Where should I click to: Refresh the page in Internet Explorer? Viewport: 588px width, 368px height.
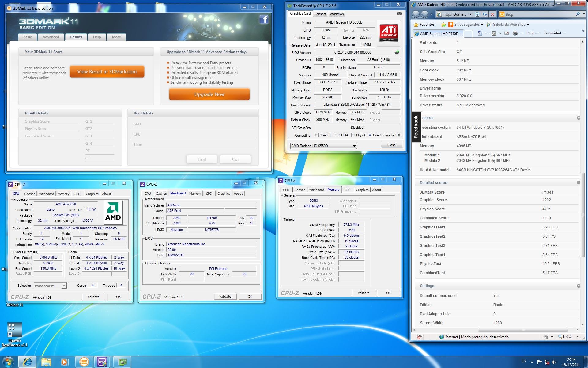coord(485,14)
